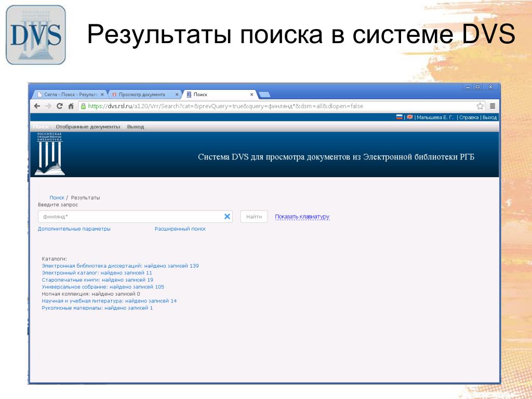Switch language with the Russian flag icon
Image resolution: width=532 pixels, height=399 pixels.
pyautogui.click(x=400, y=117)
